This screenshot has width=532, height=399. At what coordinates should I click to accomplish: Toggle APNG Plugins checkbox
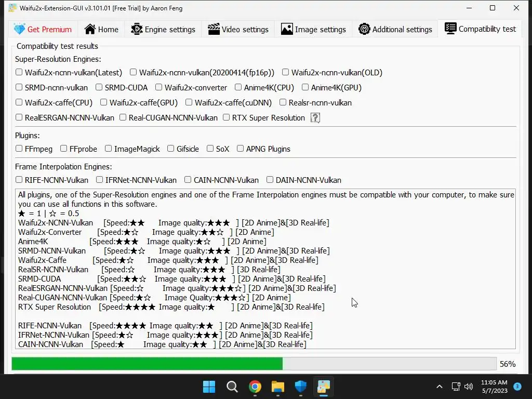point(240,149)
